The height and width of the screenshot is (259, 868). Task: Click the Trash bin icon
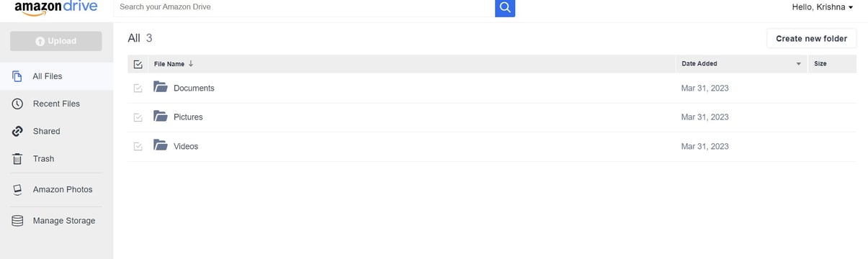point(17,159)
